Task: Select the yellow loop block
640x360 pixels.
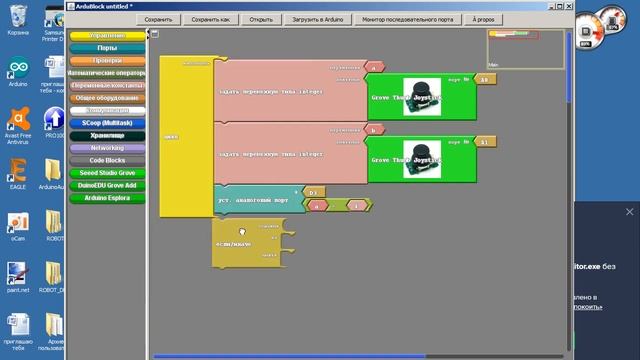Action: pos(186,137)
